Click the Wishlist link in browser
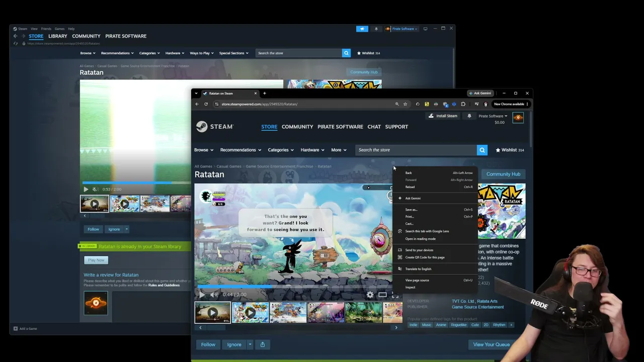This screenshot has height=362, width=644. click(x=510, y=150)
